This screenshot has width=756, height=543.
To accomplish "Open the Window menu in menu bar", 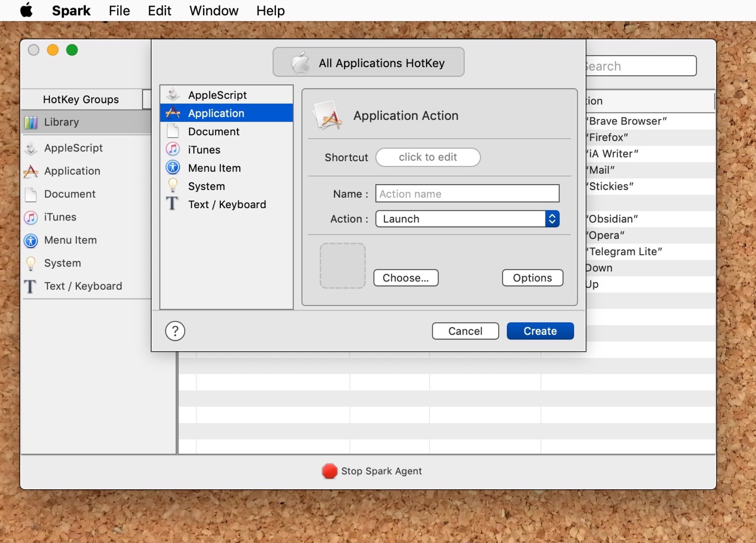I will tap(213, 11).
